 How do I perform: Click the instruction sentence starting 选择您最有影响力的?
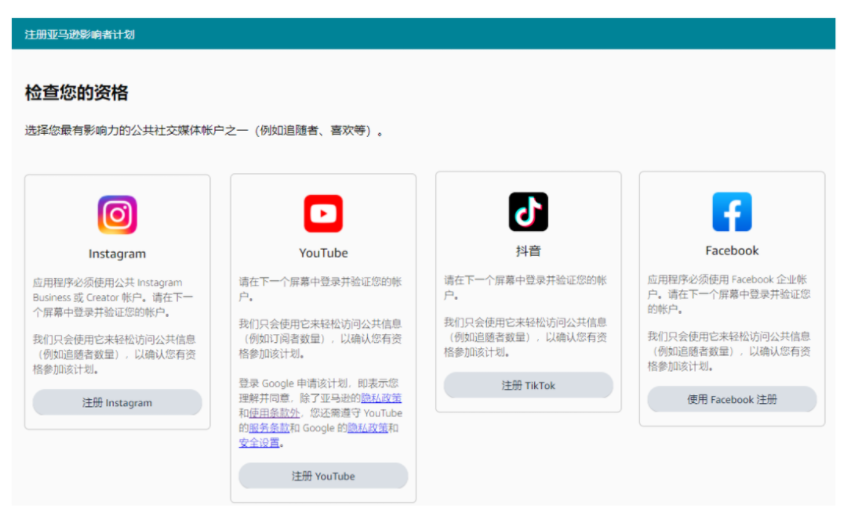pyautogui.click(x=204, y=131)
